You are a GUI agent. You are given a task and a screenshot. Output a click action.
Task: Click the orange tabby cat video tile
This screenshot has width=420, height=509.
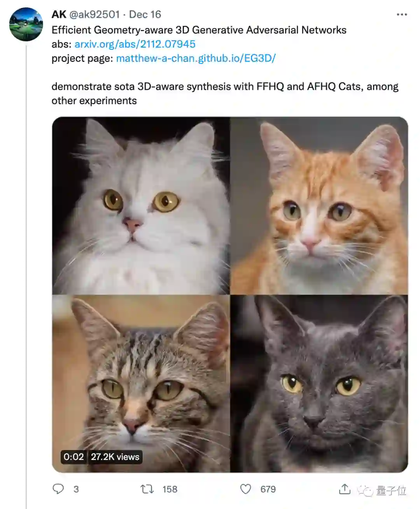319,206
